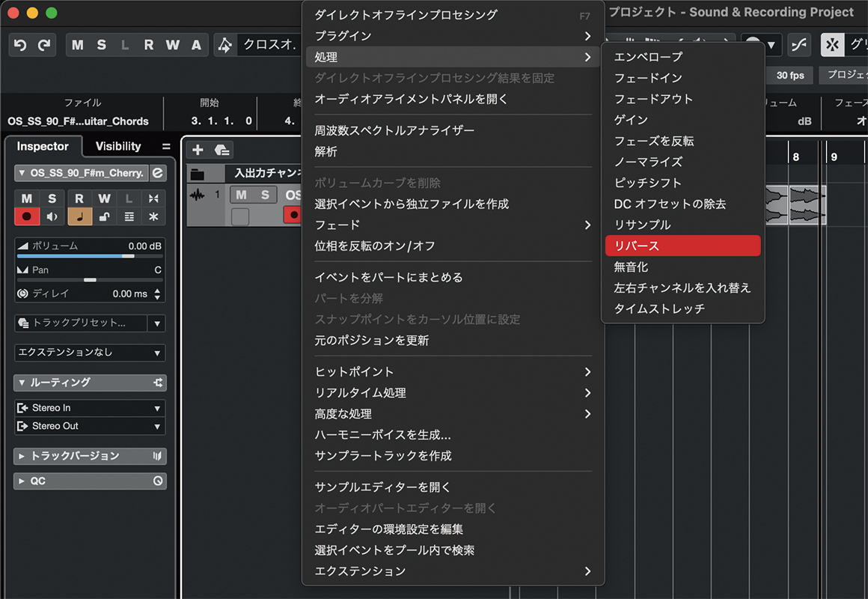Click the ディレイ delay value stepper arrows

(158, 294)
